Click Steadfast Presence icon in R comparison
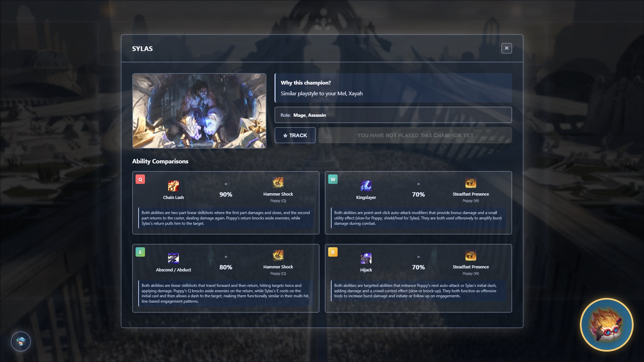This screenshot has height=362, width=644. 470,255
